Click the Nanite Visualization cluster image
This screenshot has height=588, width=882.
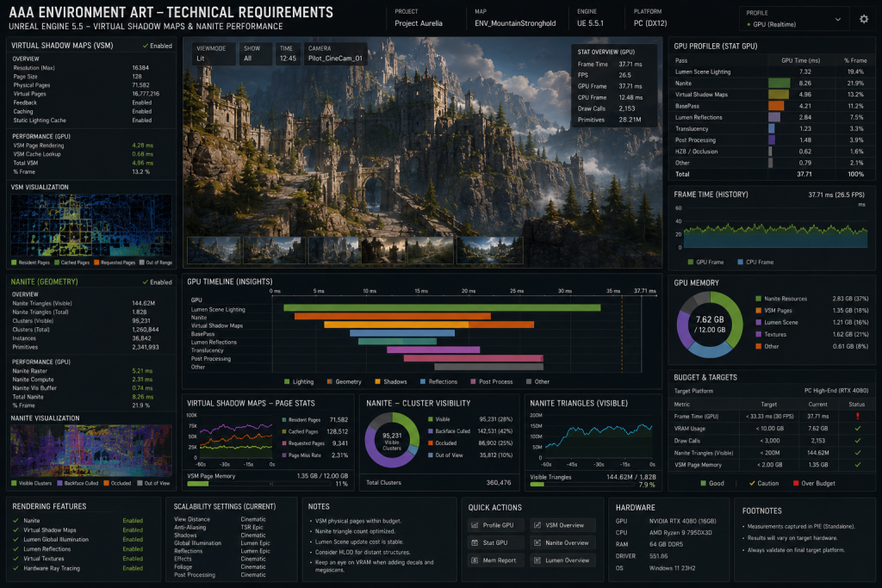(91, 451)
